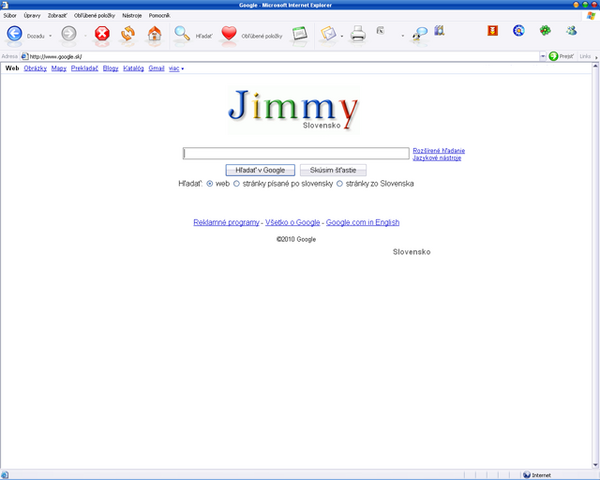This screenshot has height=480, width=600.
Task: Click the small Edit page icon
Action: 380,30
